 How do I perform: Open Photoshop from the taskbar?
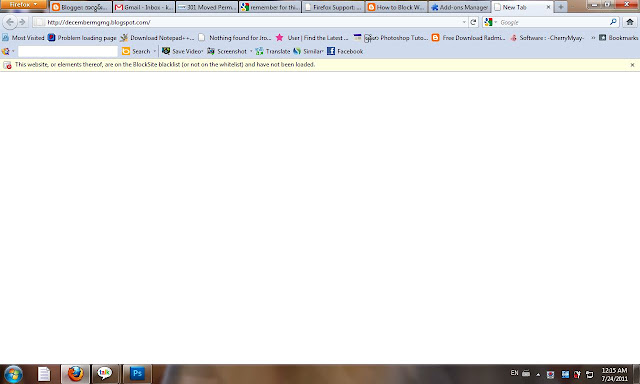point(137,374)
